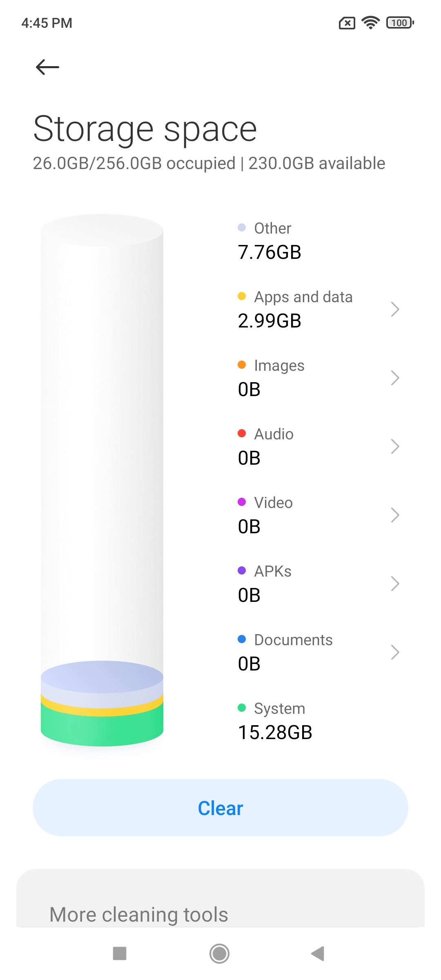
Task: Open Audio details chevron
Action: pyautogui.click(x=395, y=446)
